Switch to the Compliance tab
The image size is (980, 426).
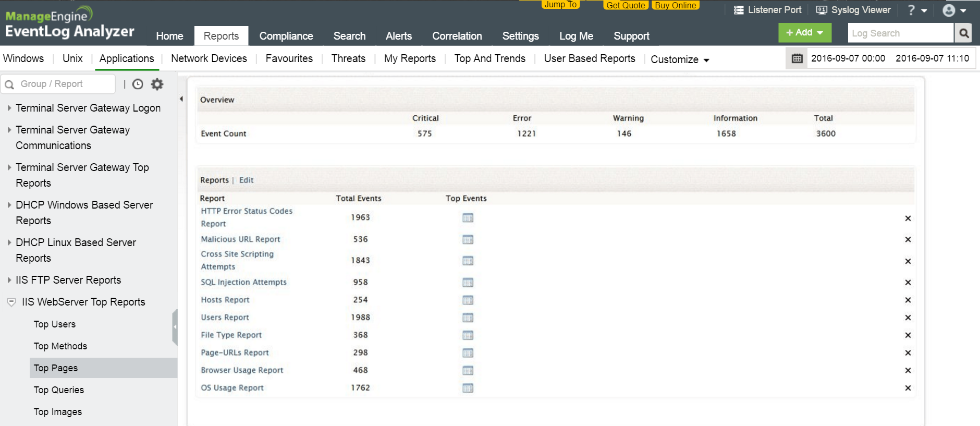[x=286, y=36]
